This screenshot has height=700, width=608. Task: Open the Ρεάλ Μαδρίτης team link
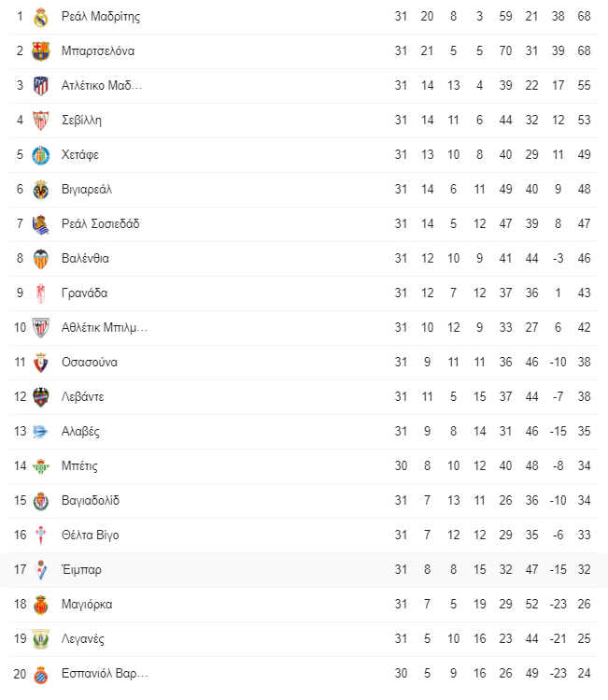[101, 17]
